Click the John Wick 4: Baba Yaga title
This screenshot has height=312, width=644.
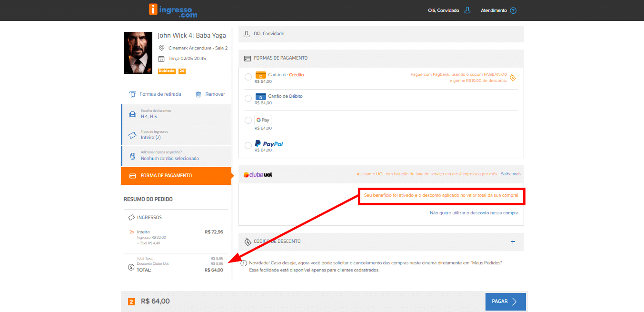click(x=192, y=35)
